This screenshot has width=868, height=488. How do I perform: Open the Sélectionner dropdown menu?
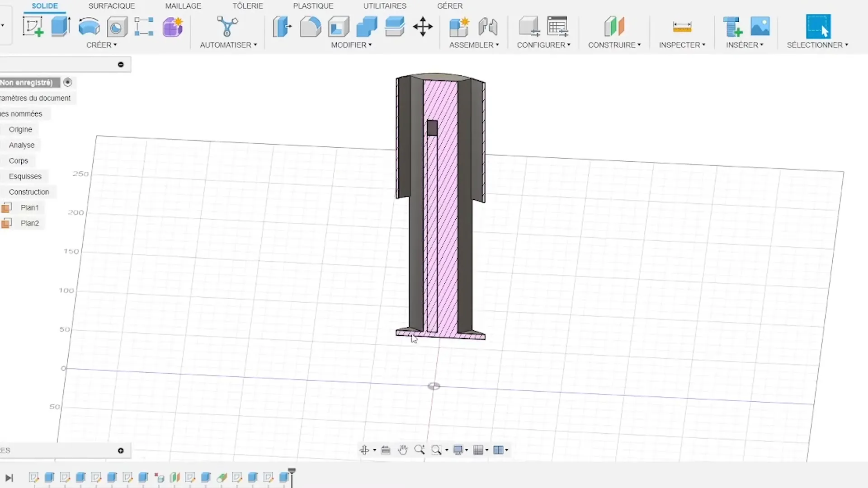[x=817, y=45]
